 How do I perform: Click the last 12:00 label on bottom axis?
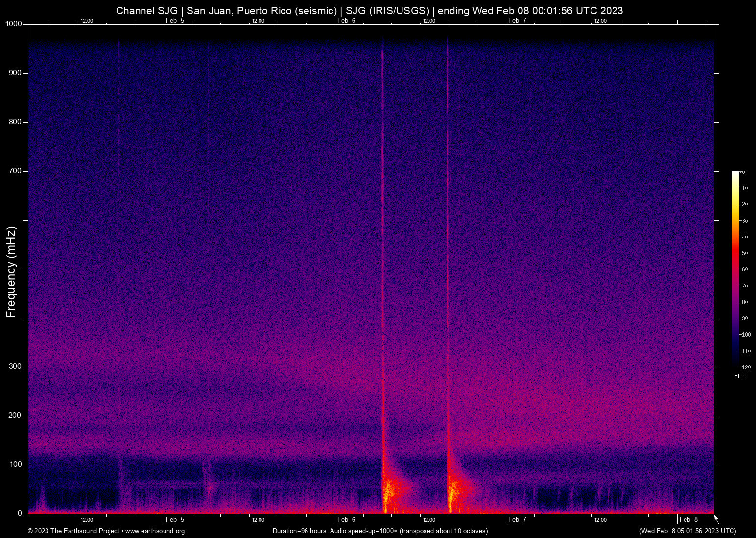click(600, 519)
